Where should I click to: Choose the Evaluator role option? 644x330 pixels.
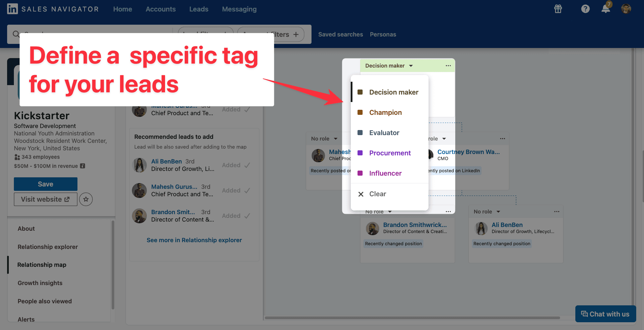(x=390, y=133)
